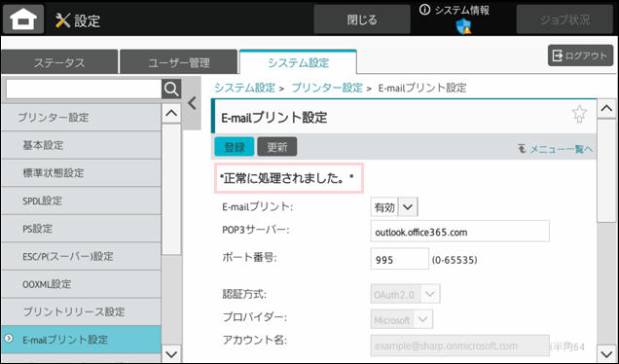Select プリンター設定 in side menu
The width and height of the screenshot is (619, 364).
81,117
